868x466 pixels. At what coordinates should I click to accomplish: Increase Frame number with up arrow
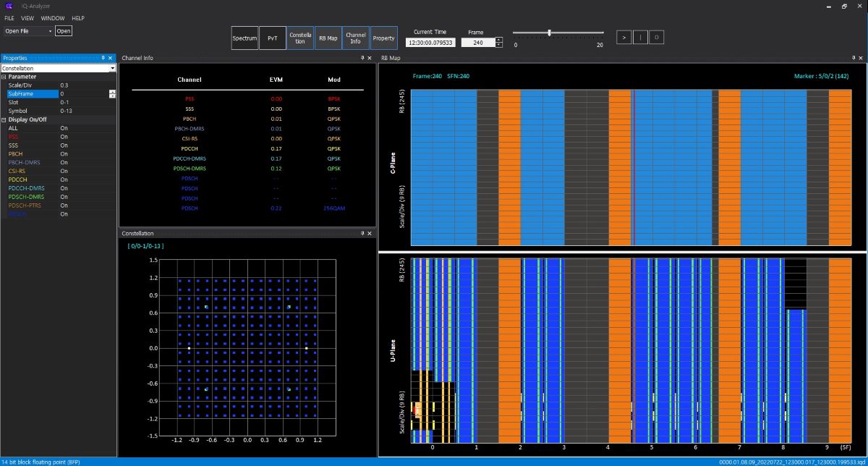tap(498, 40)
